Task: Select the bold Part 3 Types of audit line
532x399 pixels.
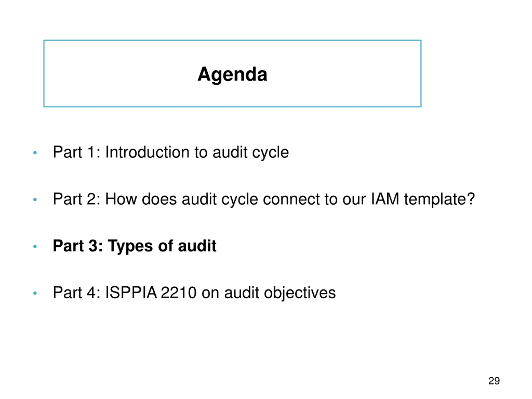Action: click(134, 246)
